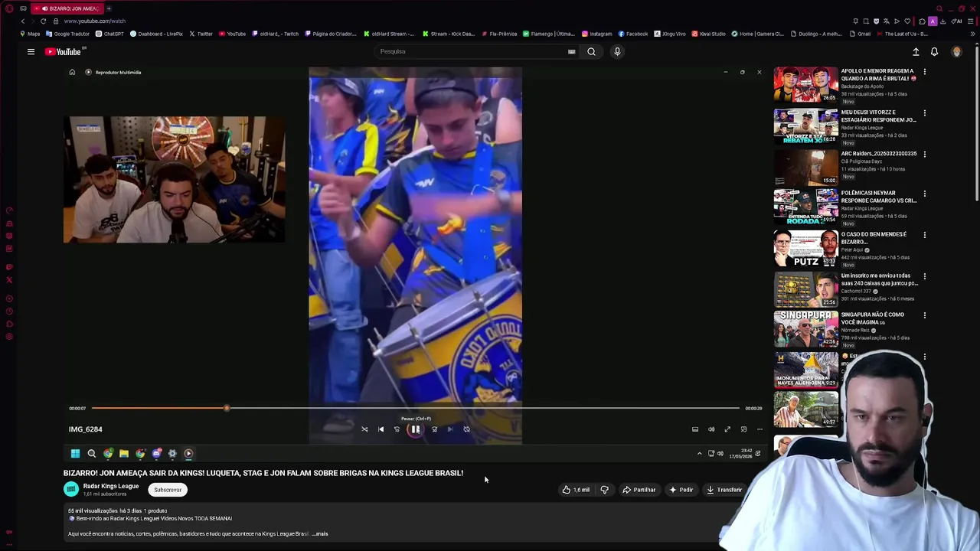Open options for 240 caixas video
Screen dimensions: 980x551
point(924,277)
